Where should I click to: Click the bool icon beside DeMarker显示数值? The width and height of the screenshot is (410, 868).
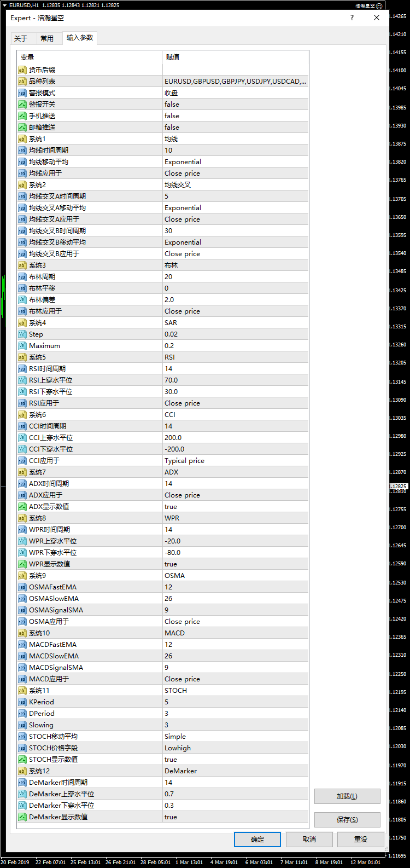pos(22,817)
